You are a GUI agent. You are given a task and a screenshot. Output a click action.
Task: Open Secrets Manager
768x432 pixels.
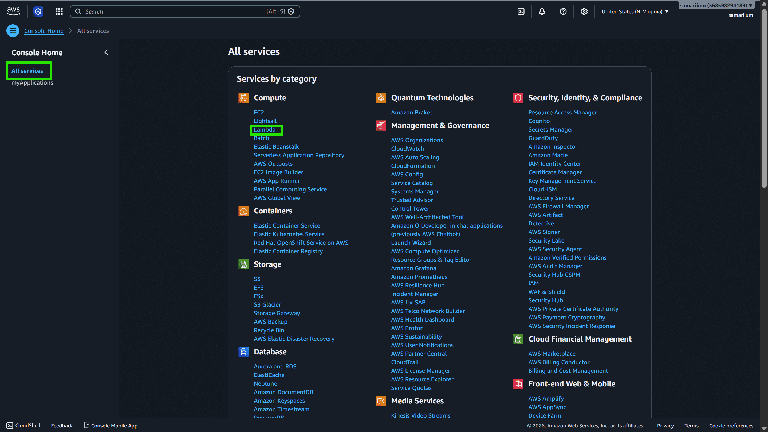tap(550, 130)
